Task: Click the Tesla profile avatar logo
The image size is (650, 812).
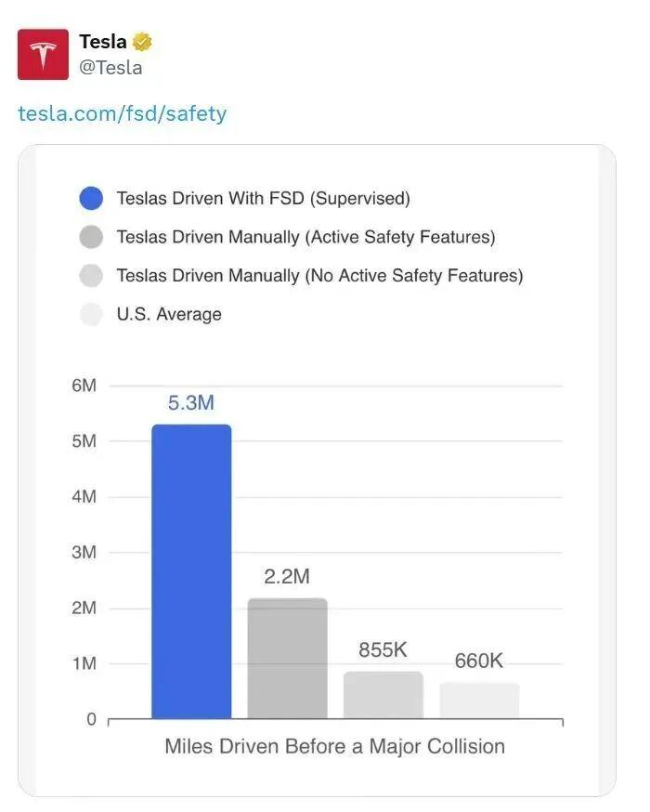Action: click(43, 54)
